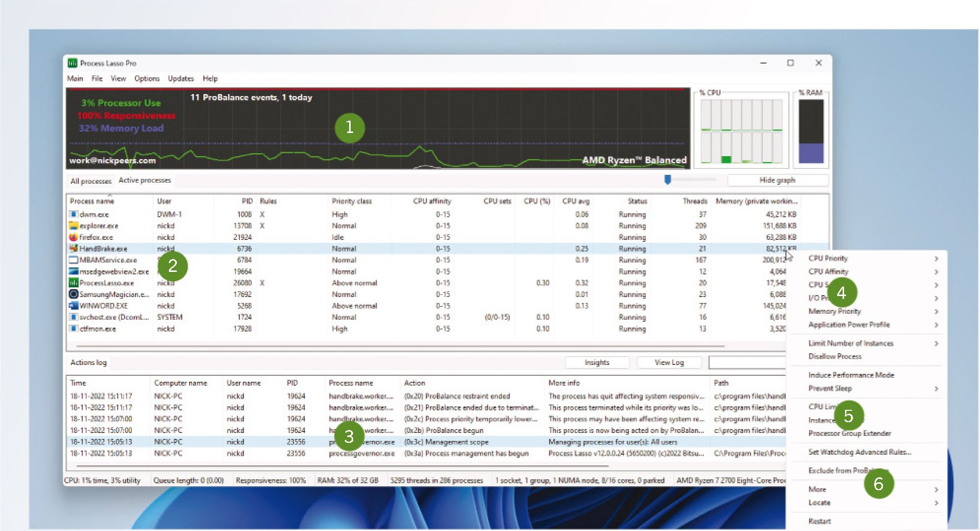
Task: Click the Insights button
Action: pos(597,363)
